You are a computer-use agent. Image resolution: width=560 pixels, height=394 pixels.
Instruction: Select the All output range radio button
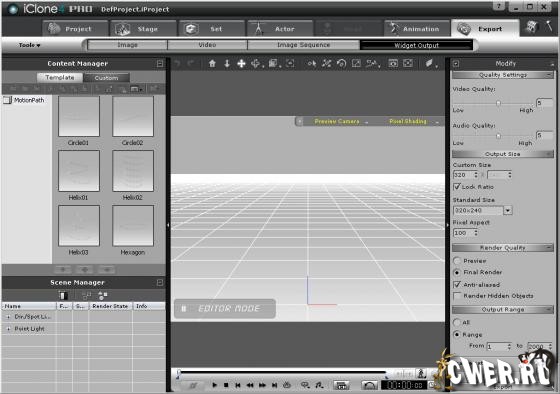(457, 323)
